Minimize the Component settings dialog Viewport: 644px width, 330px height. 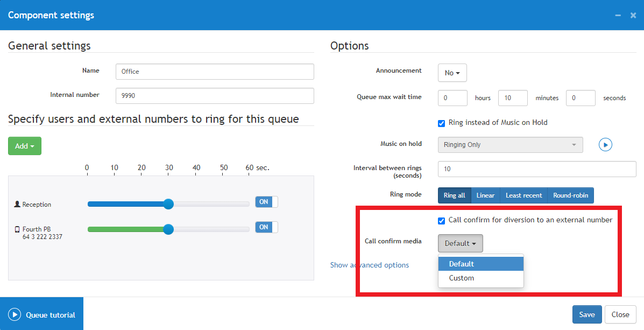618,15
